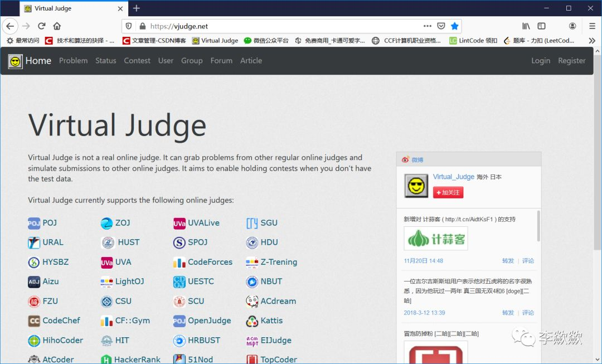Open a new tab with the plus button
This screenshot has width=602, height=364.
point(137,8)
